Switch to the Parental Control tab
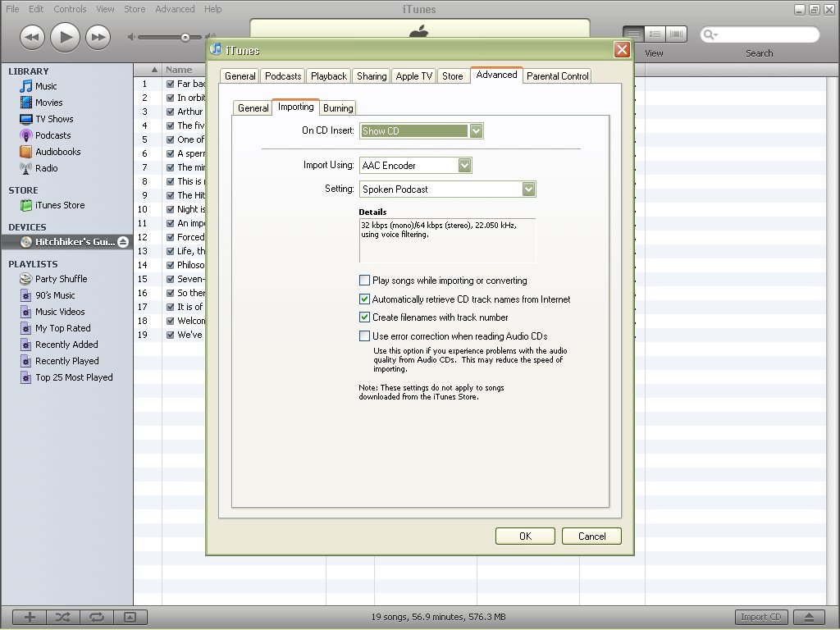The height and width of the screenshot is (630, 840). [558, 76]
